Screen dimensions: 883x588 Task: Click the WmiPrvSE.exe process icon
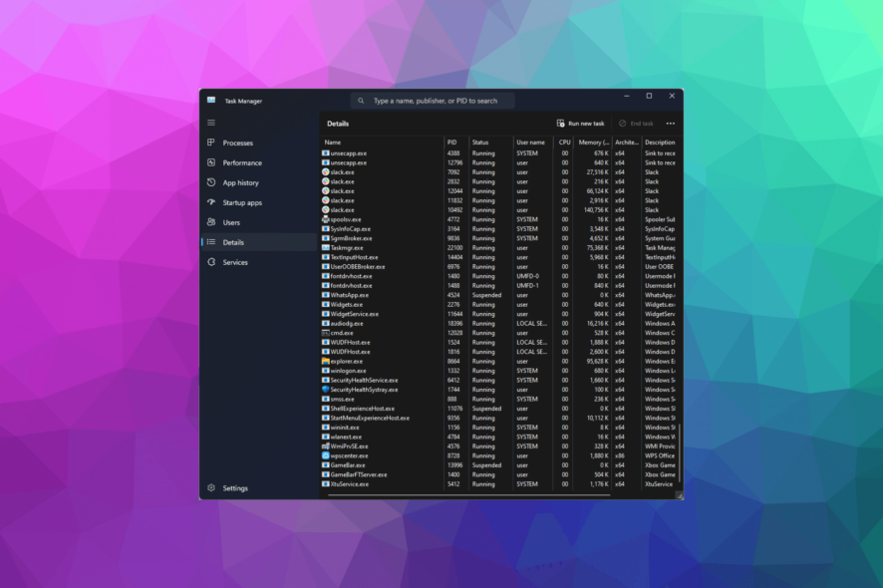[326, 446]
